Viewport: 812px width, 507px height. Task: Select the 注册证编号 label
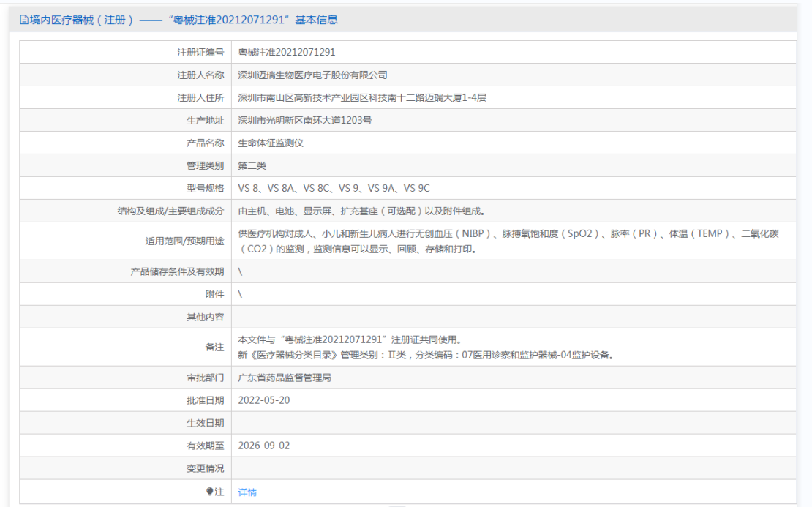[x=200, y=52]
